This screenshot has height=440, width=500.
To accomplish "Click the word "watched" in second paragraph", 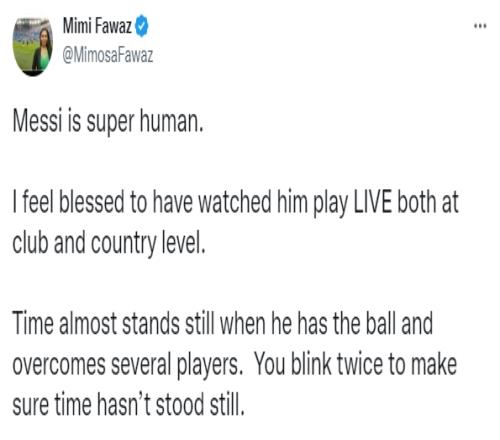I will (235, 202).
